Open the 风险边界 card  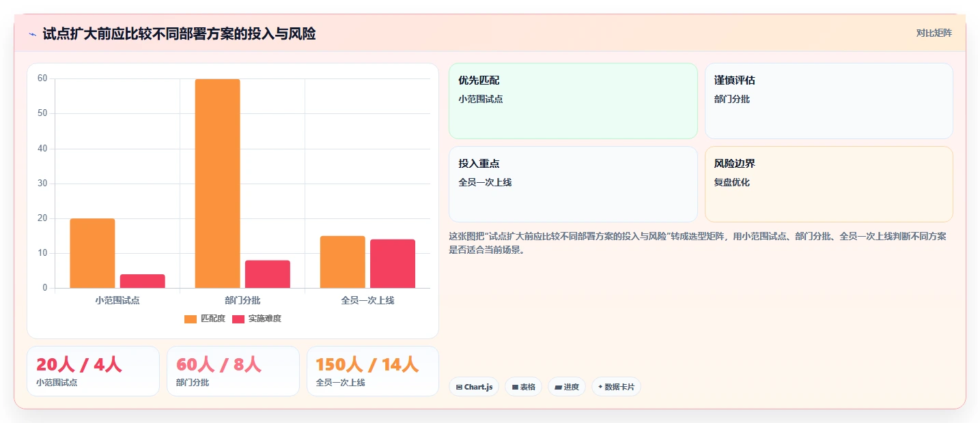(828, 184)
